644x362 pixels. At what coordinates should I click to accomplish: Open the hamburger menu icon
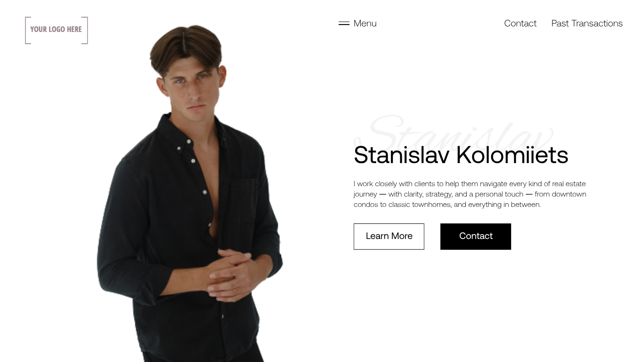coord(344,24)
